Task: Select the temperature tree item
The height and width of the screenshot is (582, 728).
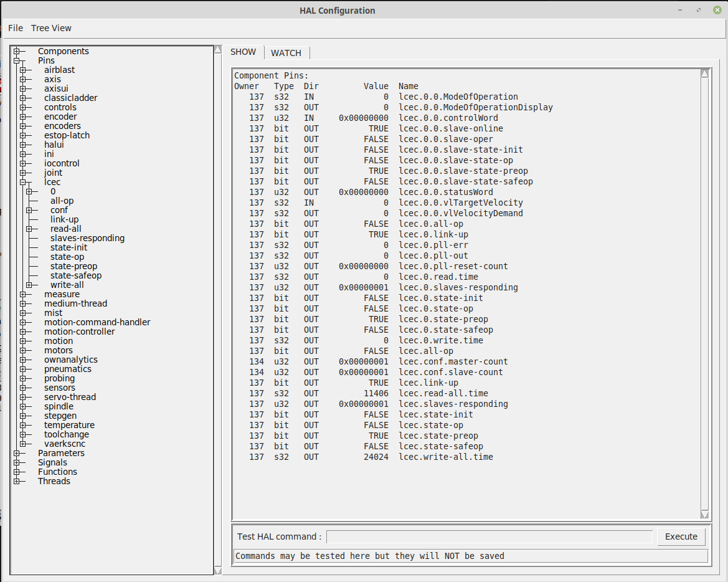Action: (69, 425)
